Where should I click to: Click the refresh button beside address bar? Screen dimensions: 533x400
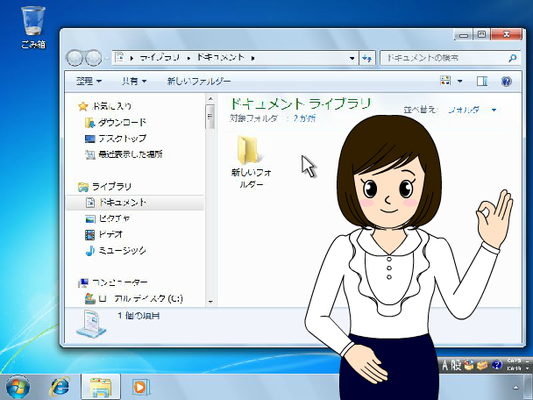[x=367, y=58]
